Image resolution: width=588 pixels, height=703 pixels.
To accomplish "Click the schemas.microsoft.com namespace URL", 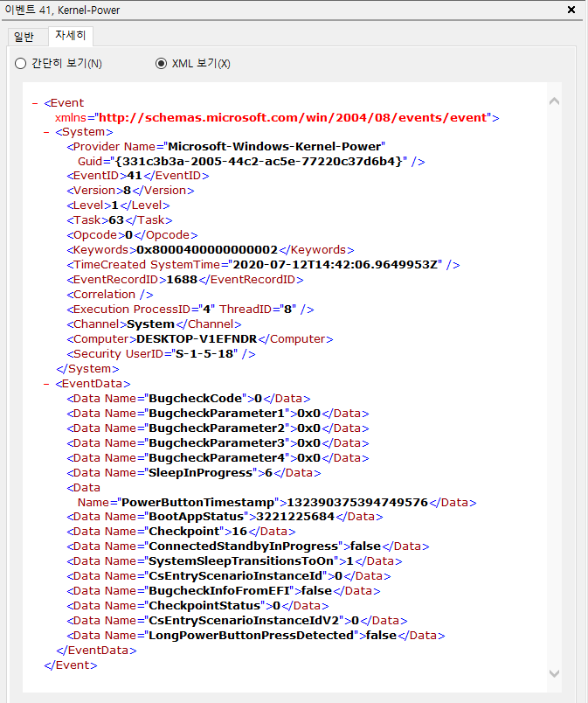I will [x=294, y=117].
